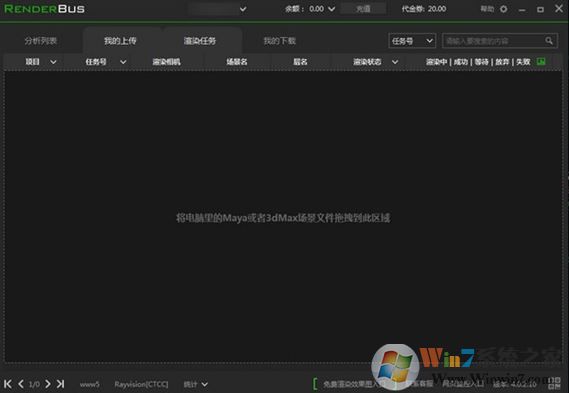
Task: Expand the 余额 balance dropdown arrow
Action: pyautogui.click(x=332, y=9)
